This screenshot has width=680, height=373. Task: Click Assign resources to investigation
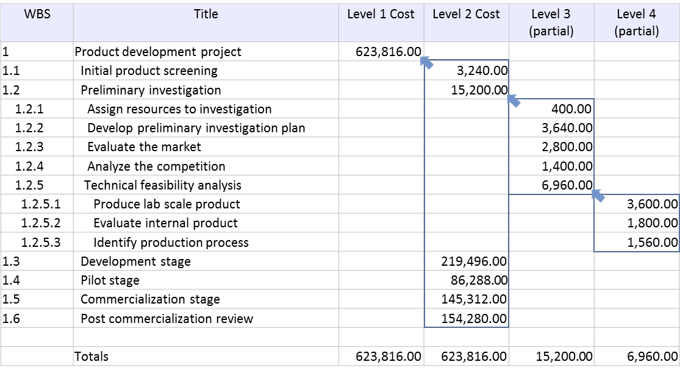(x=206, y=109)
